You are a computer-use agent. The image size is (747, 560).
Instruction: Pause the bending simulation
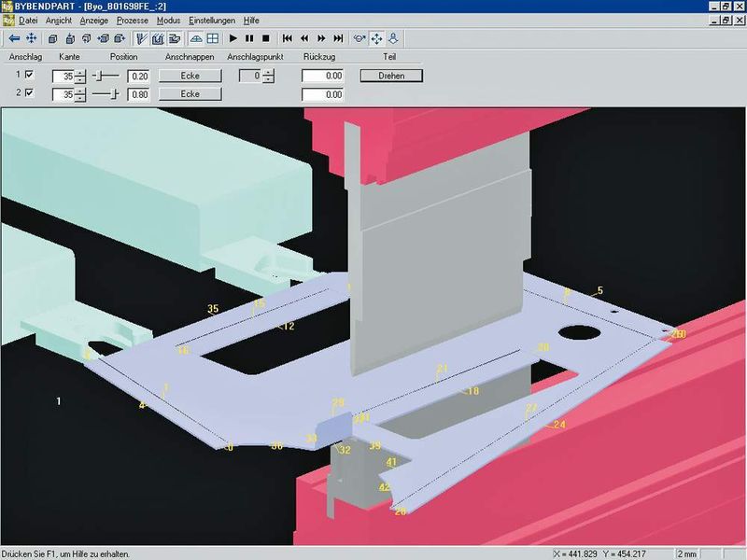(x=249, y=38)
